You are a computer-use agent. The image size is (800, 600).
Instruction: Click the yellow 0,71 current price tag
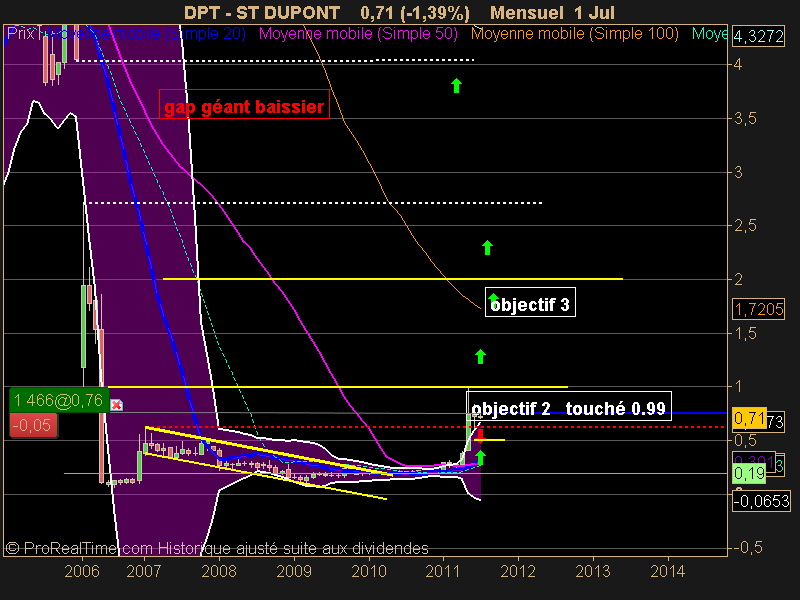[x=749, y=418]
